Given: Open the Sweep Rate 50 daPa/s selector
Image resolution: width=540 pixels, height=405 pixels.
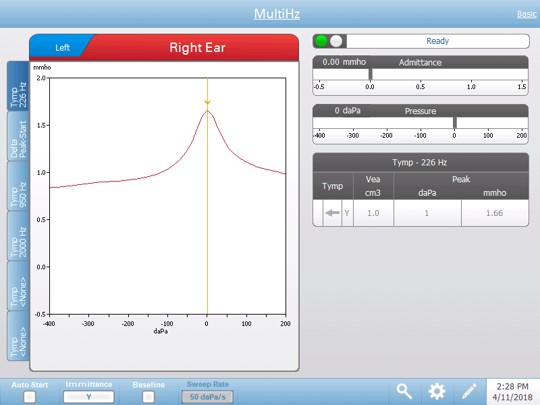Looking at the screenshot, I should click(x=207, y=397).
